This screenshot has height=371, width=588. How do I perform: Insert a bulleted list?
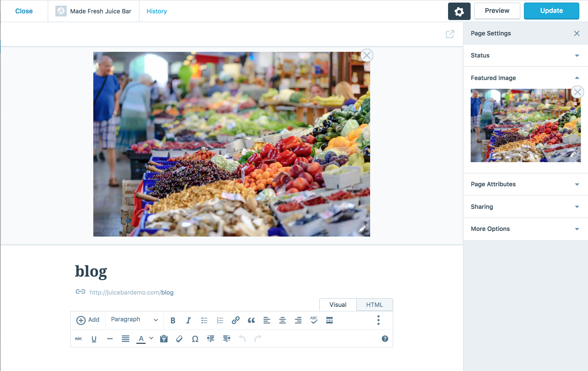pyautogui.click(x=204, y=320)
